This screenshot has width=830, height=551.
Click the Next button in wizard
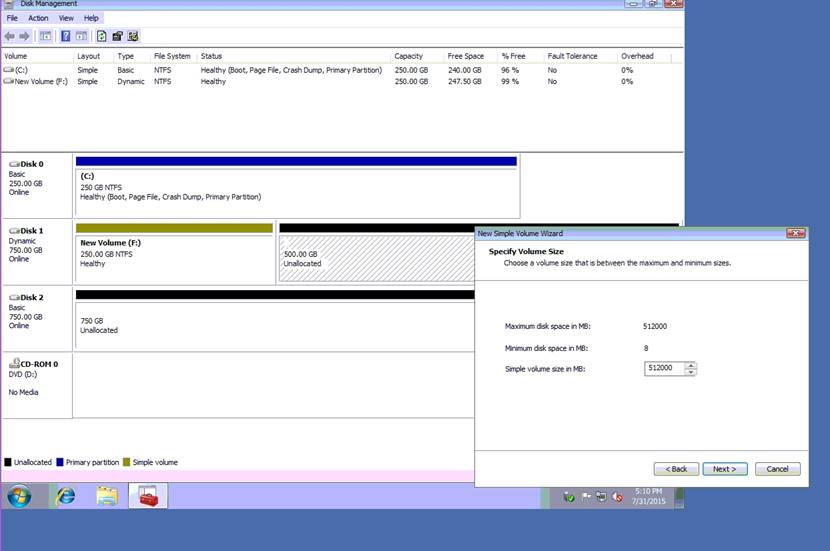click(x=724, y=469)
